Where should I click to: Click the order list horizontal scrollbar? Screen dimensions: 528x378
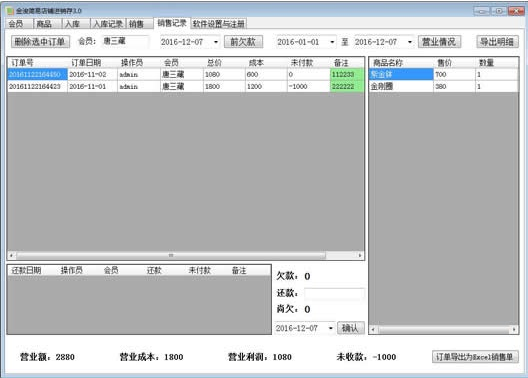pyautogui.click(x=186, y=255)
